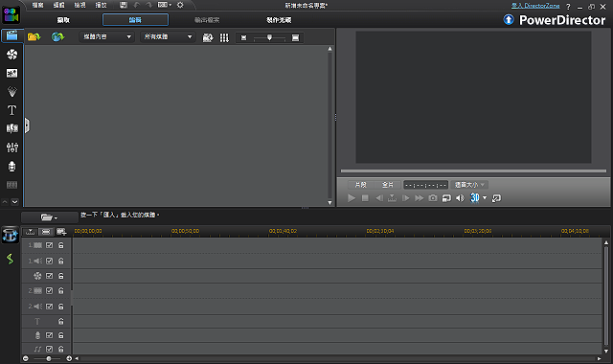Open the Audio Mixing Room
This screenshot has height=364, width=613.
[x=11, y=148]
